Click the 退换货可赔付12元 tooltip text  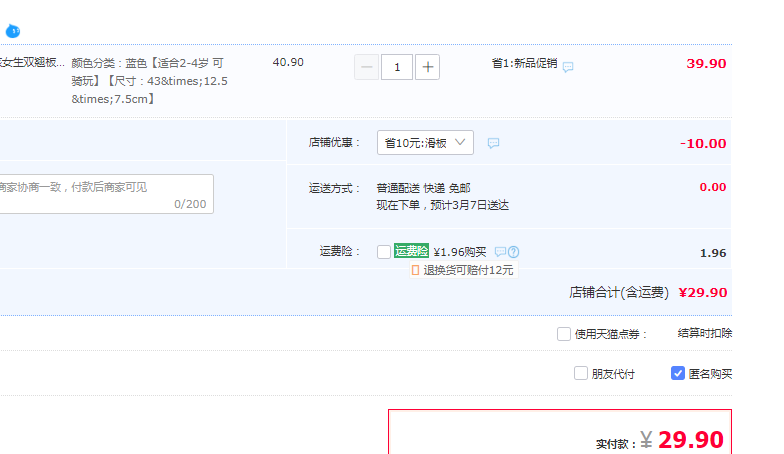click(x=468, y=270)
